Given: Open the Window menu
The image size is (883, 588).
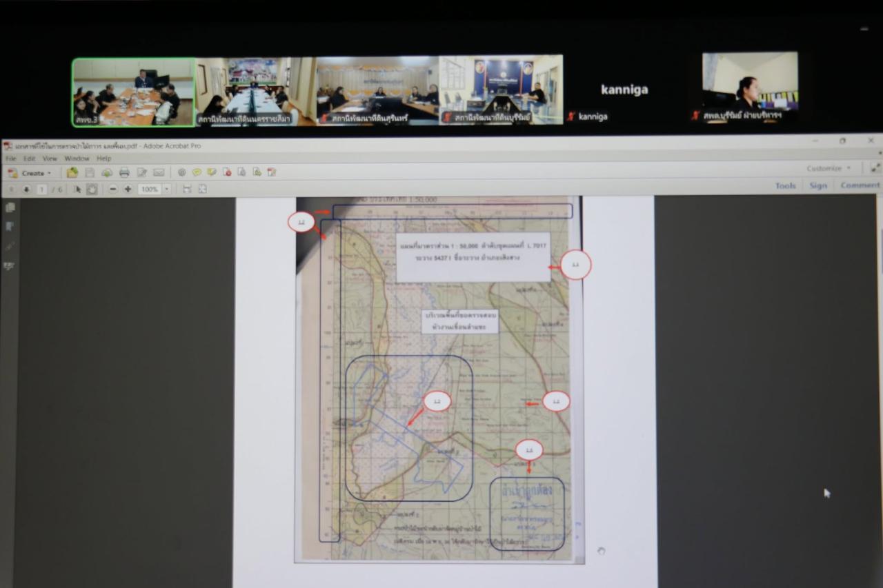Looking at the screenshot, I should click(x=77, y=159).
